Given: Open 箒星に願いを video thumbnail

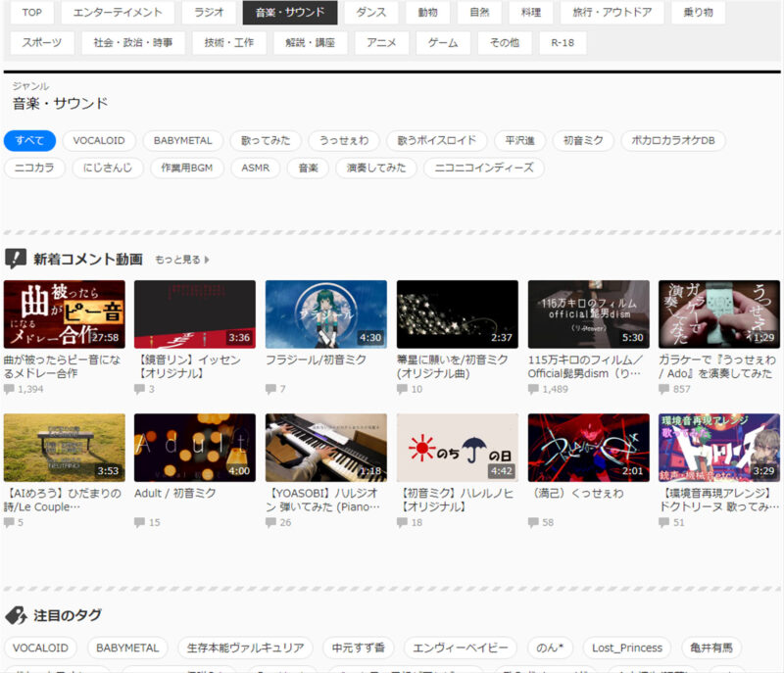Looking at the screenshot, I should 458,314.
